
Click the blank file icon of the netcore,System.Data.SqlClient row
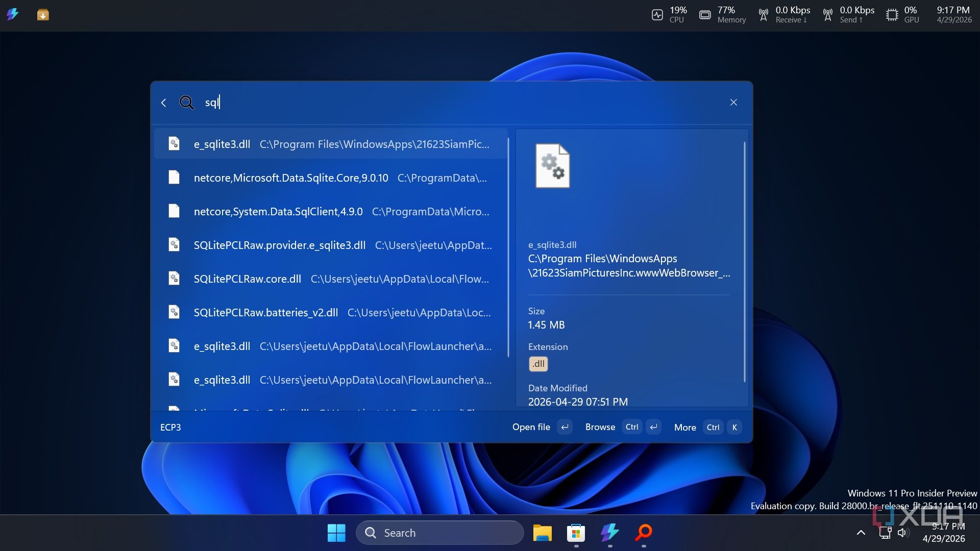tap(174, 211)
